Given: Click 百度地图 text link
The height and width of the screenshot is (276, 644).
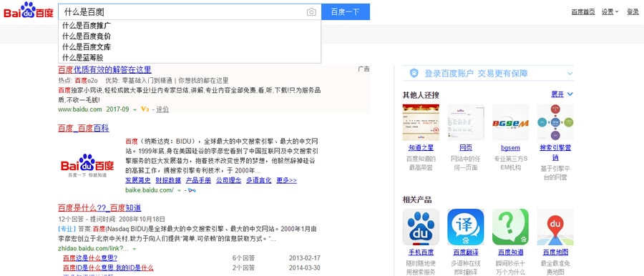Looking at the screenshot, I should [x=555, y=252].
